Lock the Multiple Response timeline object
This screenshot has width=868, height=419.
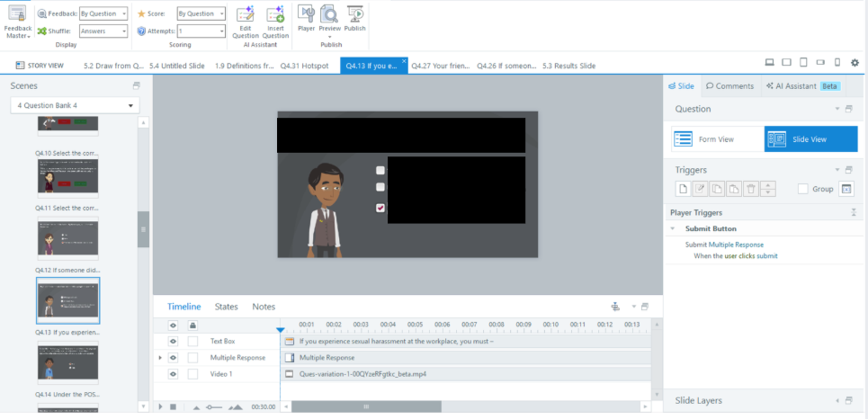[x=192, y=358]
